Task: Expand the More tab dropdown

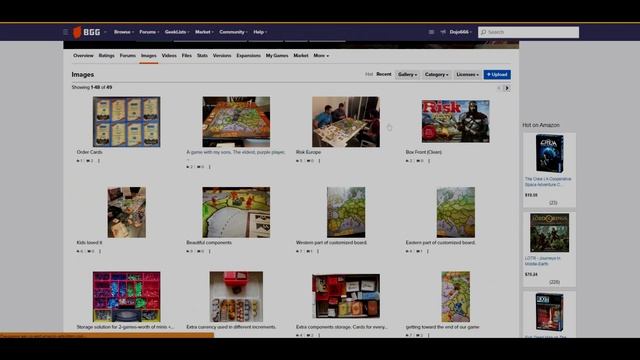Action: [x=321, y=56]
